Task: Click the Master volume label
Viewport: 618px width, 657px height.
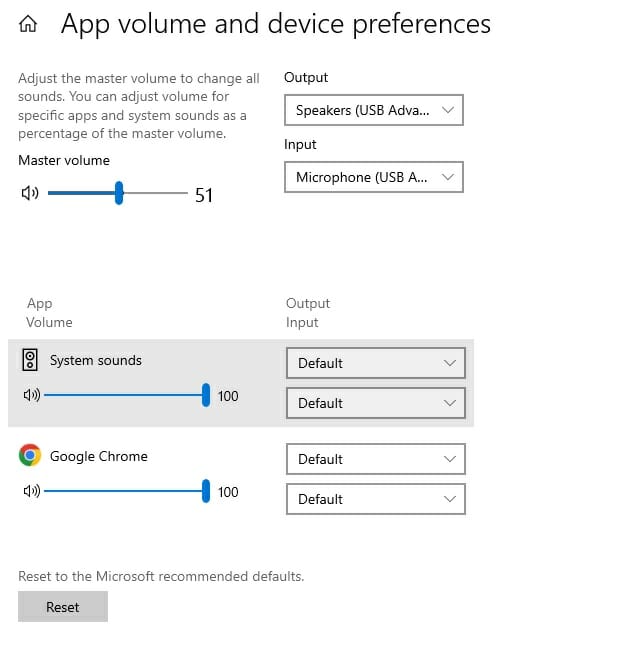Action: 64,160
